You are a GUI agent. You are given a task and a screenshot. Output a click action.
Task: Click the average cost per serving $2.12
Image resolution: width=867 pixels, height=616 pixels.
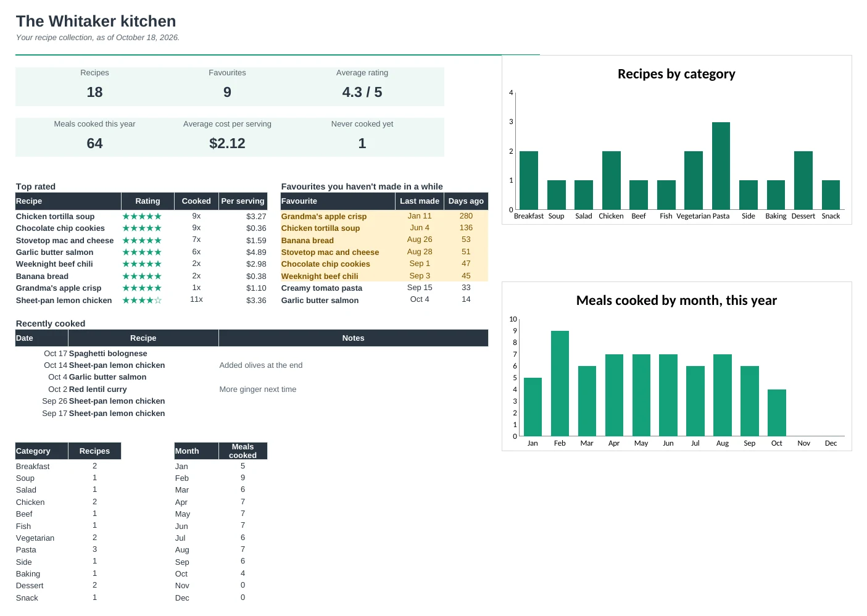click(x=227, y=144)
